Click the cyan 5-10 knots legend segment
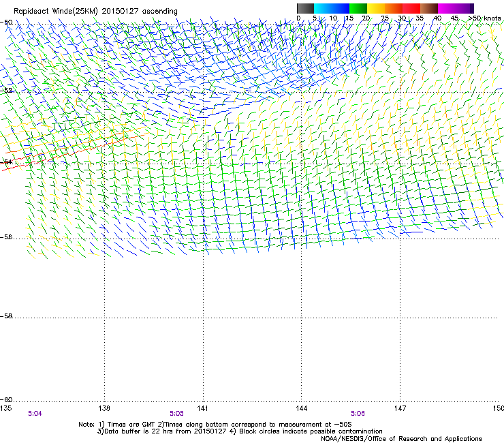The height and width of the screenshot is (443, 504). [x=323, y=8]
